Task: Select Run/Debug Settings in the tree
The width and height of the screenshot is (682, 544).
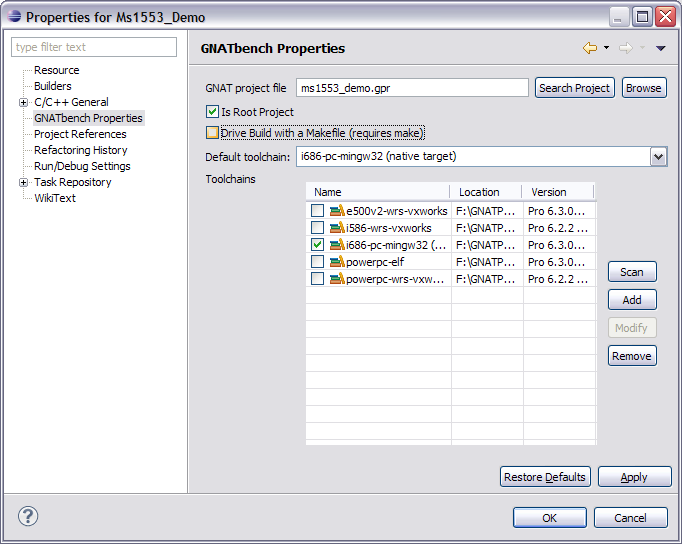Action: pos(82,166)
